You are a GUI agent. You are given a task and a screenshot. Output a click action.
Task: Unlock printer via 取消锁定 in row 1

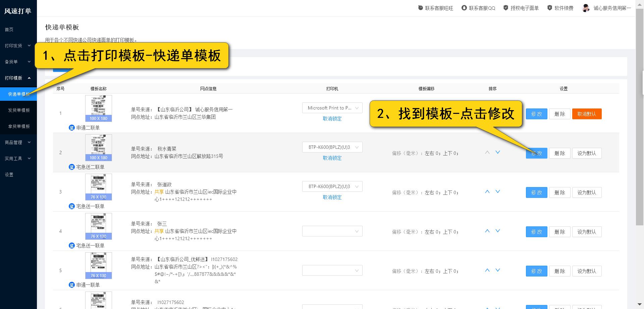pyautogui.click(x=332, y=119)
